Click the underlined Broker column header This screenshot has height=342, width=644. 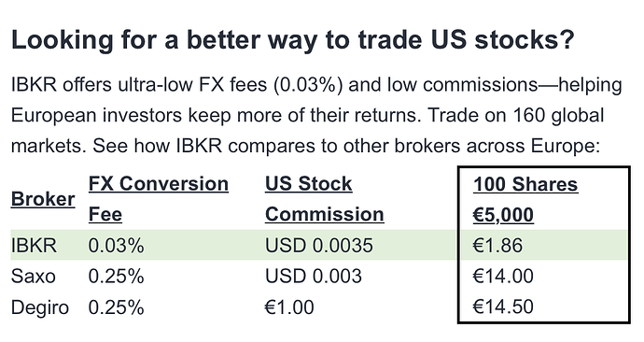[43, 199]
